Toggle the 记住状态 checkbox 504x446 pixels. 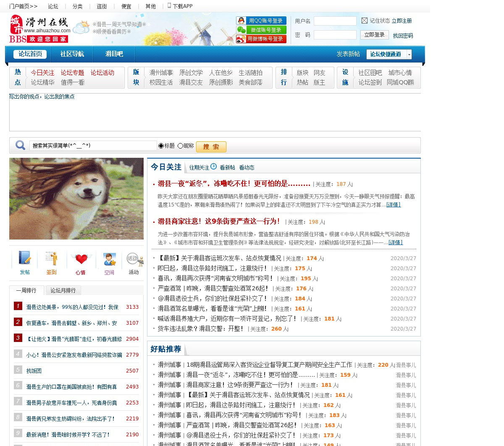tap(365, 21)
